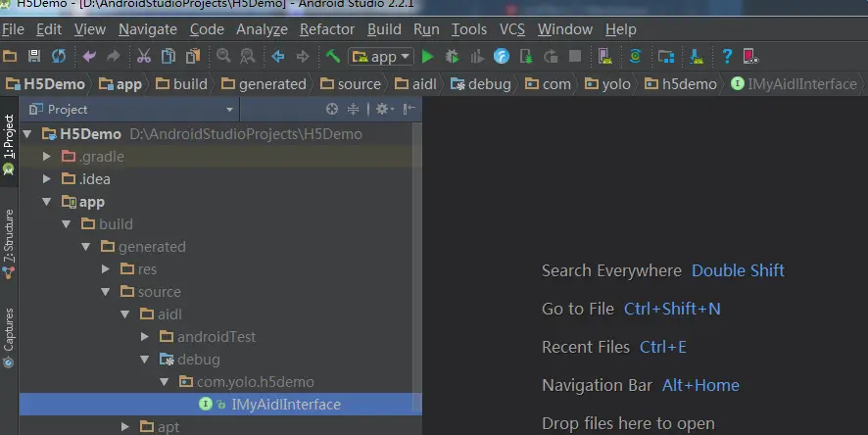
Task: Expand the res folder
Action: (x=106, y=269)
